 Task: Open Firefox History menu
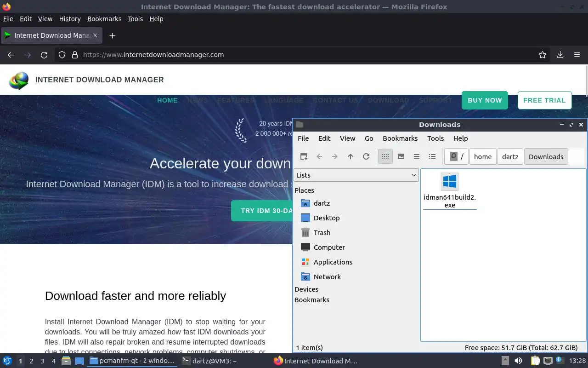(70, 19)
